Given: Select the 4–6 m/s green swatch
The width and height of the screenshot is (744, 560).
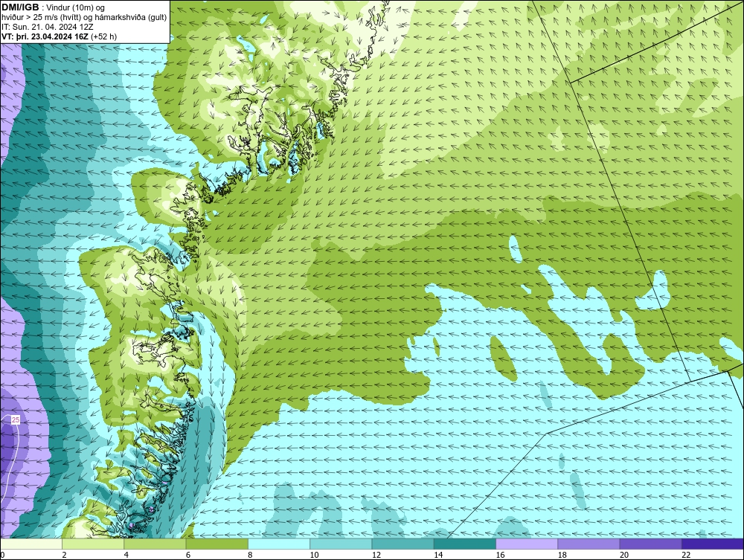Looking at the screenshot, I should (x=155, y=544).
